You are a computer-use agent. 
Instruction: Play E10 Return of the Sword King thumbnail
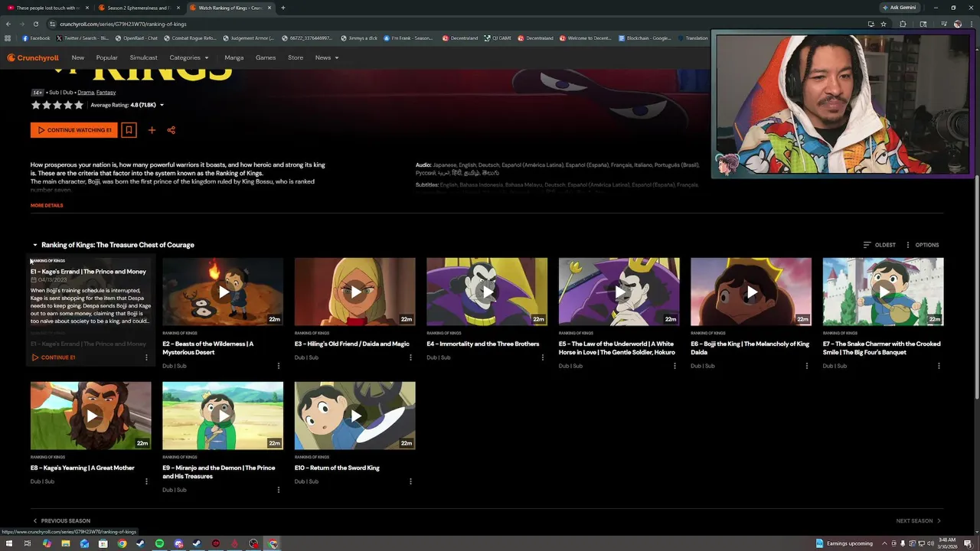(355, 416)
